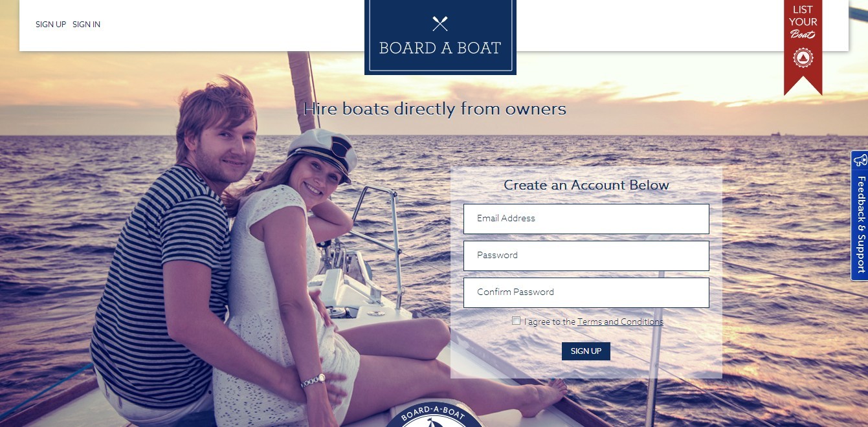The image size is (868, 427).
Task: Open the BOARD A BOAT home logo text
Action: click(x=440, y=49)
